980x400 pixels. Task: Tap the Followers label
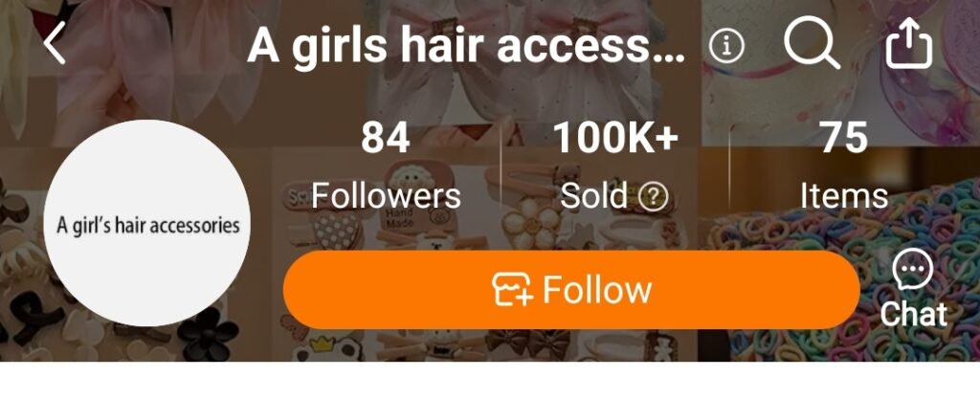pyautogui.click(x=386, y=196)
